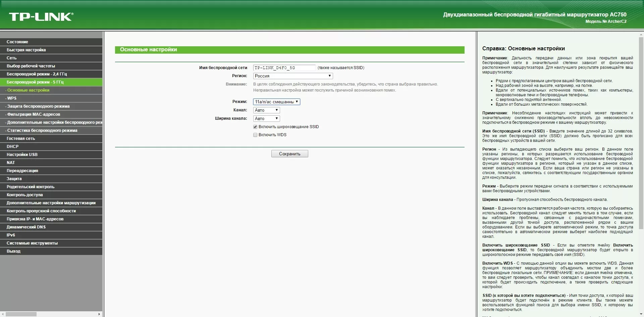Open Дополнительные настройки маршрутизации
Image resolution: width=644 pixels, height=317 pixels.
pos(51,203)
